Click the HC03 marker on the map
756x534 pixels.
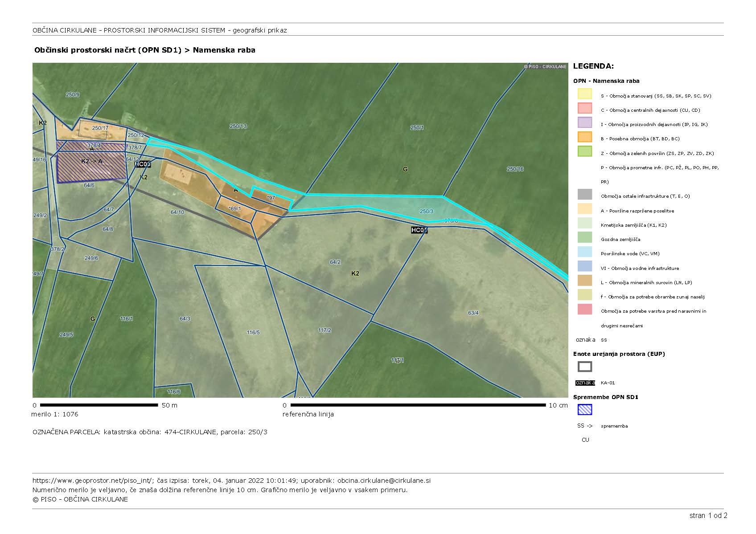[x=143, y=164]
